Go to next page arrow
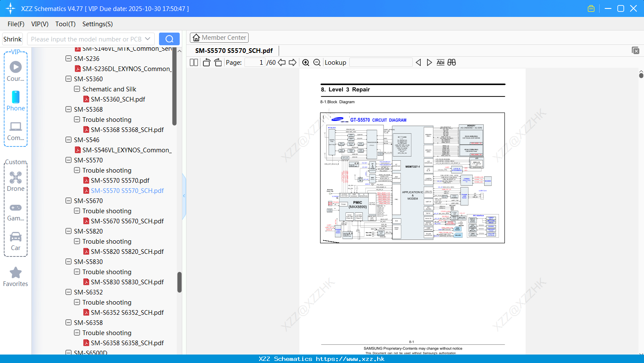Image resolution: width=644 pixels, height=363 pixels. (293, 63)
